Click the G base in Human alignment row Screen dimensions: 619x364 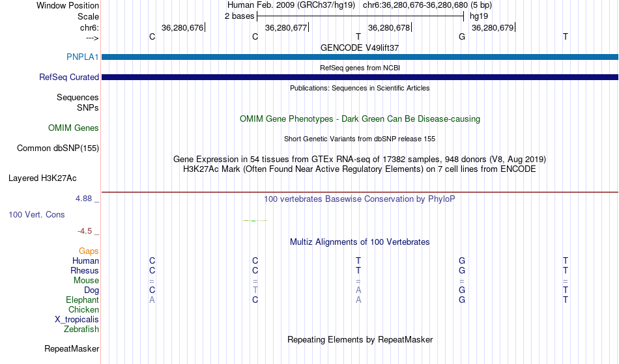[x=462, y=260]
